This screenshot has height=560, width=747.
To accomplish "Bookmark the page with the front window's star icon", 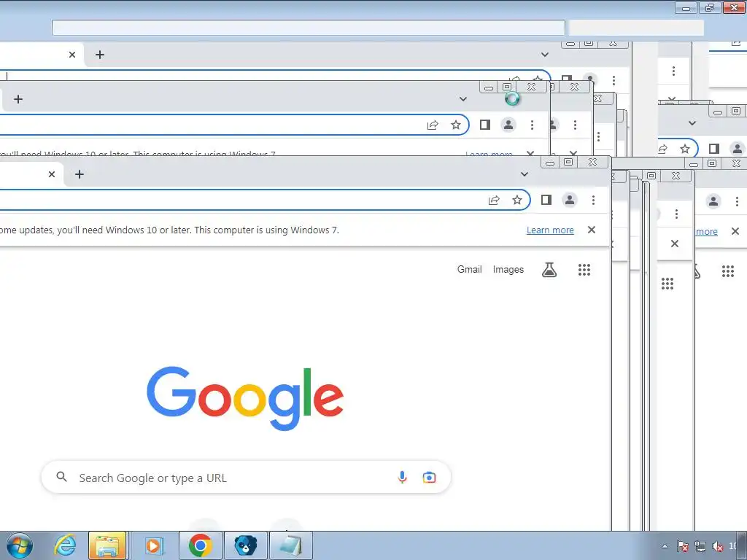I will pyautogui.click(x=517, y=200).
